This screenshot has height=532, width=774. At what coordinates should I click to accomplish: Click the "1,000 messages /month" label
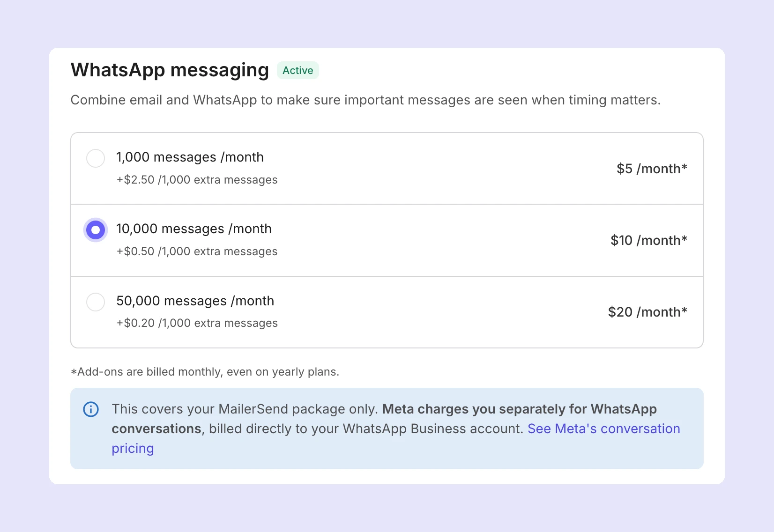coord(190,157)
